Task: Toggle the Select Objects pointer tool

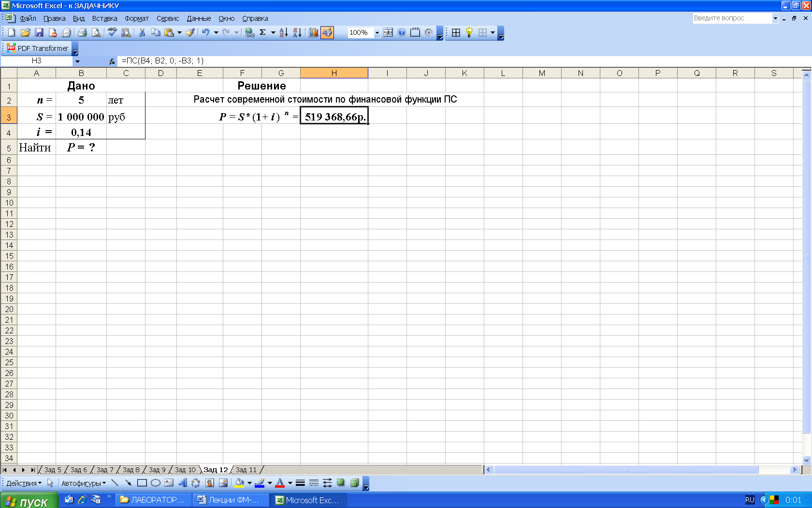Action: [50, 483]
